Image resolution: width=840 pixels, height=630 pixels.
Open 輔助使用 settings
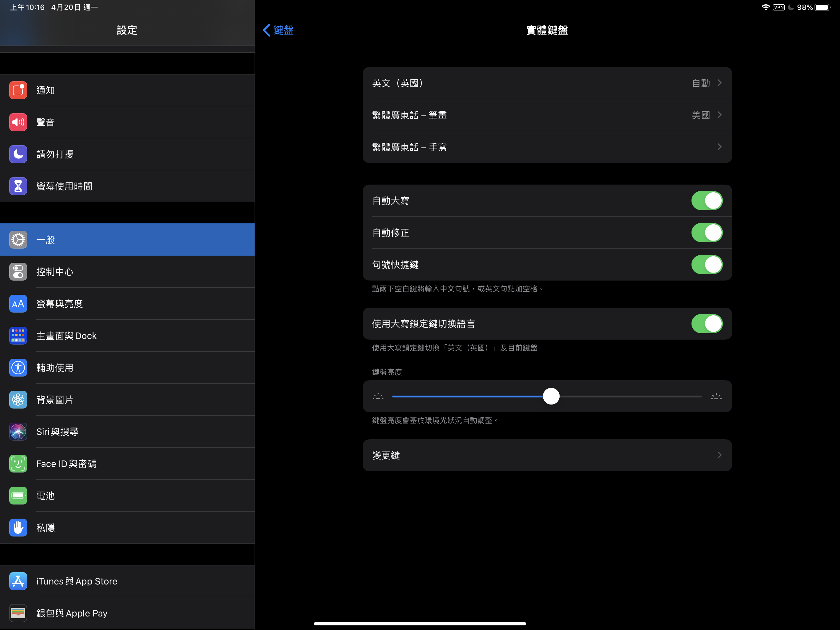127,367
